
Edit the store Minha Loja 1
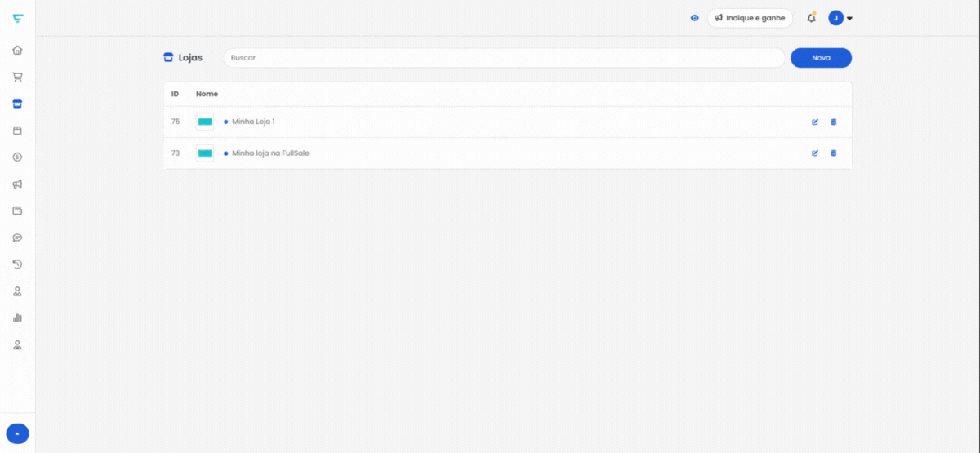815,122
